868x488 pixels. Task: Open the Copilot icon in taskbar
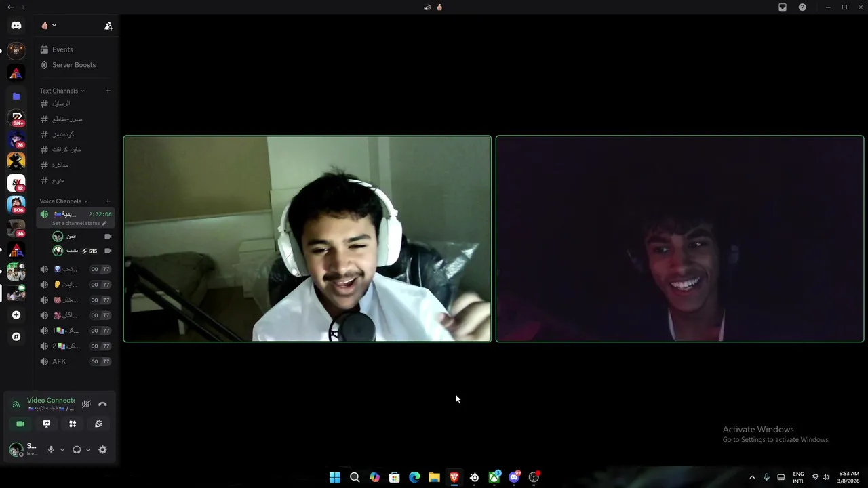point(374,477)
